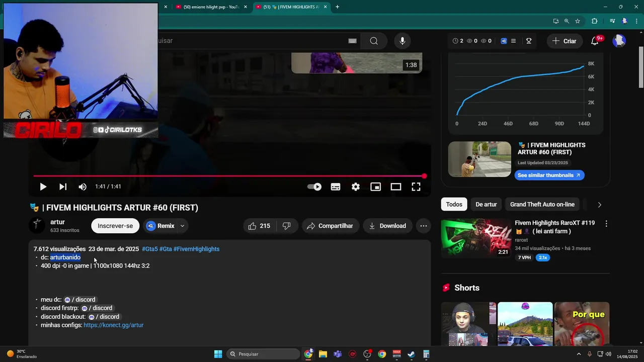Open RaroXT video options menu
644x362 pixels.
click(x=606, y=224)
